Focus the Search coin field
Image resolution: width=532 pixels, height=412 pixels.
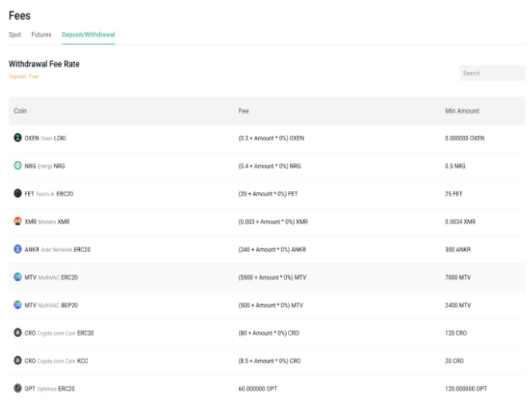(492, 73)
